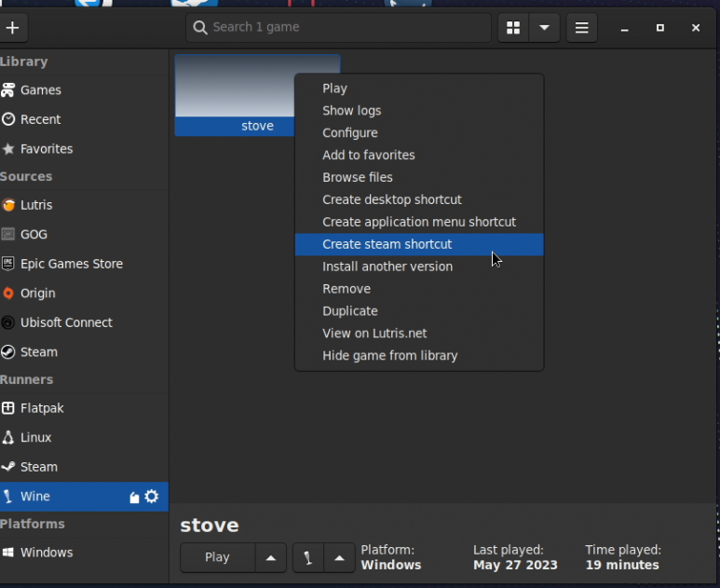Open Games in the Library sidebar
The width and height of the screenshot is (720, 588).
tap(84, 90)
